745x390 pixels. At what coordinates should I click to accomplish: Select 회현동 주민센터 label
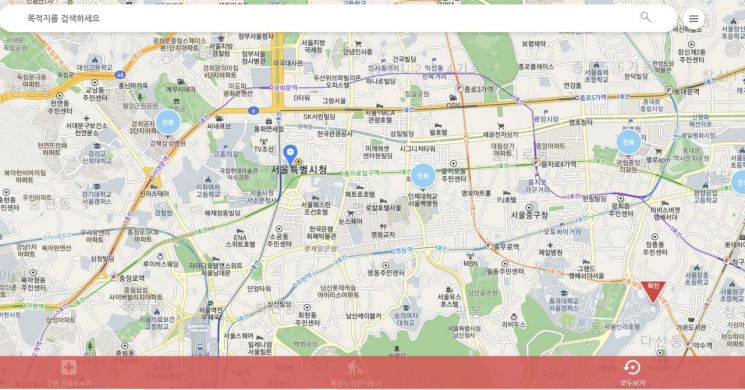[307, 319]
